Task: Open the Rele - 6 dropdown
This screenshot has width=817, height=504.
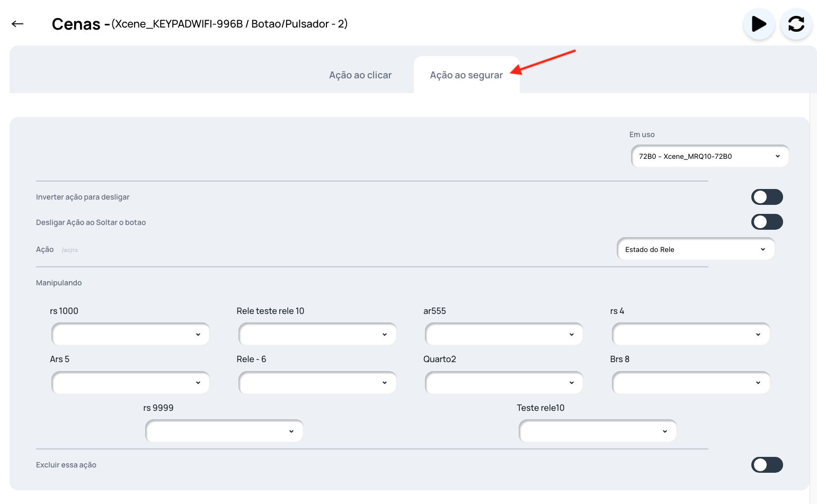Action: (x=317, y=383)
